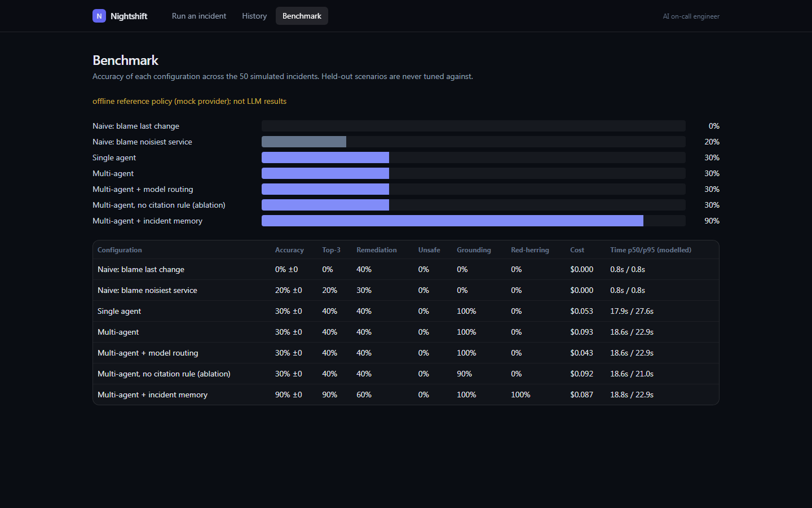The height and width of the screenshot is (508, 812).
Task: Click the Nightshift N logo icon
Action: coord(99,16)
